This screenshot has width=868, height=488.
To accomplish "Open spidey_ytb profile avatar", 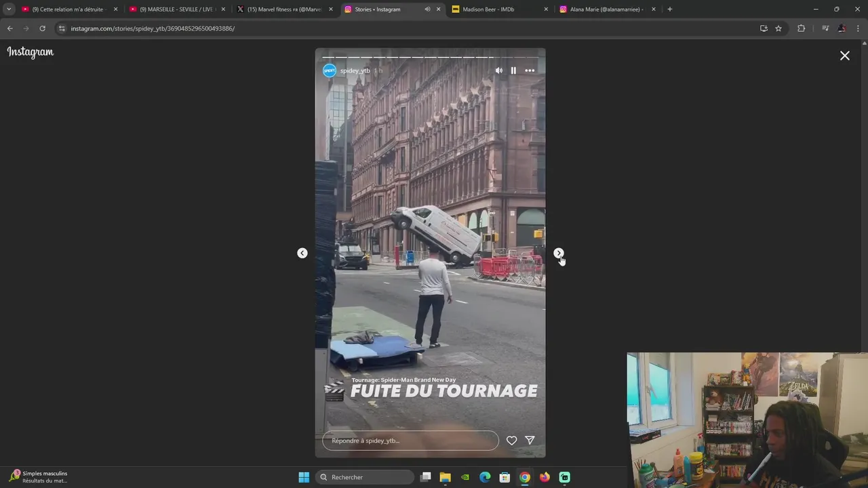I will point(330,70).
